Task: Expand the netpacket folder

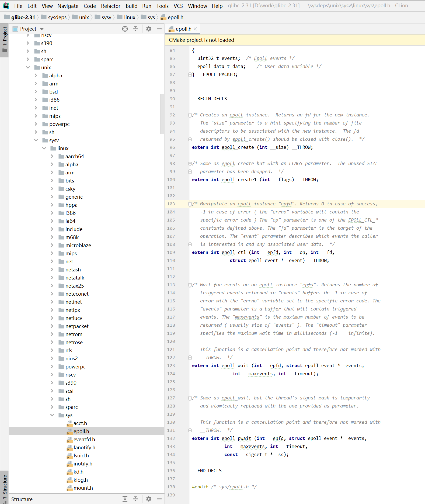Action: click(52, 326)
